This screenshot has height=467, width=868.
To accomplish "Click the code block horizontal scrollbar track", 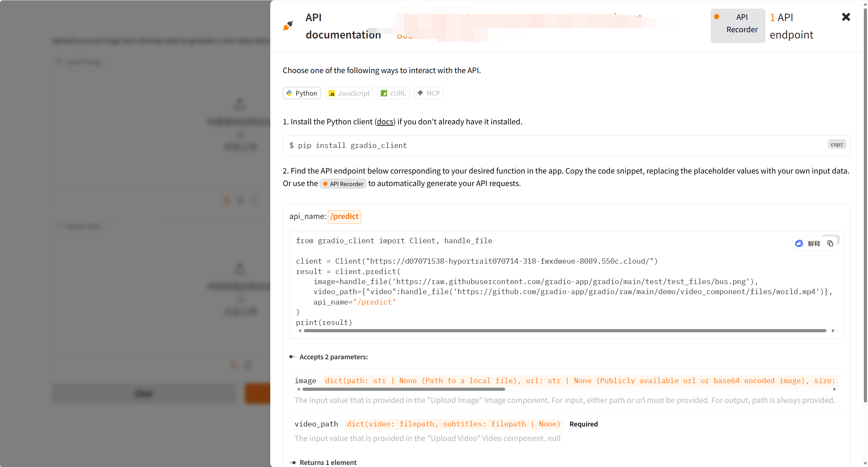I will click(565, 331).
